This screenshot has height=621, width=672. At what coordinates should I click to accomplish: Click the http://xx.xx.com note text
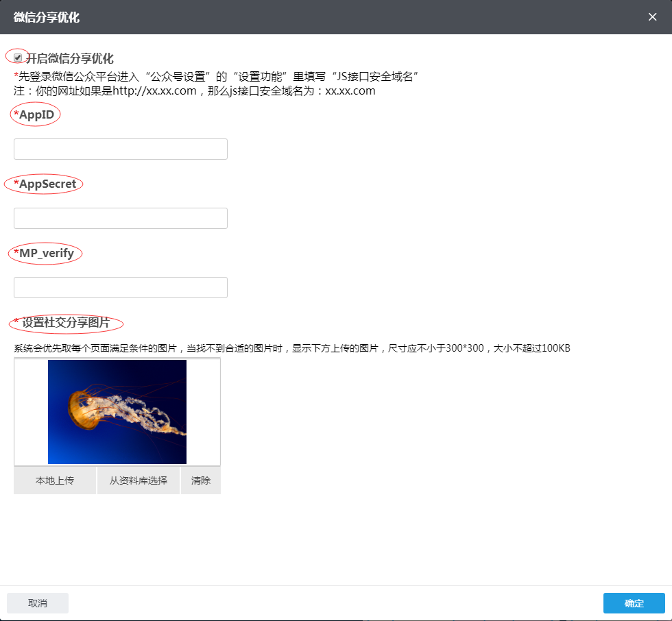195,90
